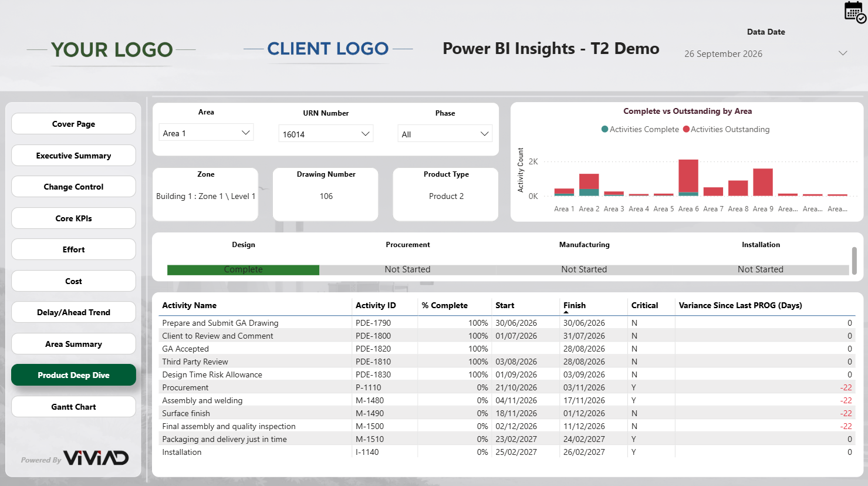The width and height of the screenshot is (868, 486).
Task: Click the Activities Complete teal legend marker
Action: point(604,130)
